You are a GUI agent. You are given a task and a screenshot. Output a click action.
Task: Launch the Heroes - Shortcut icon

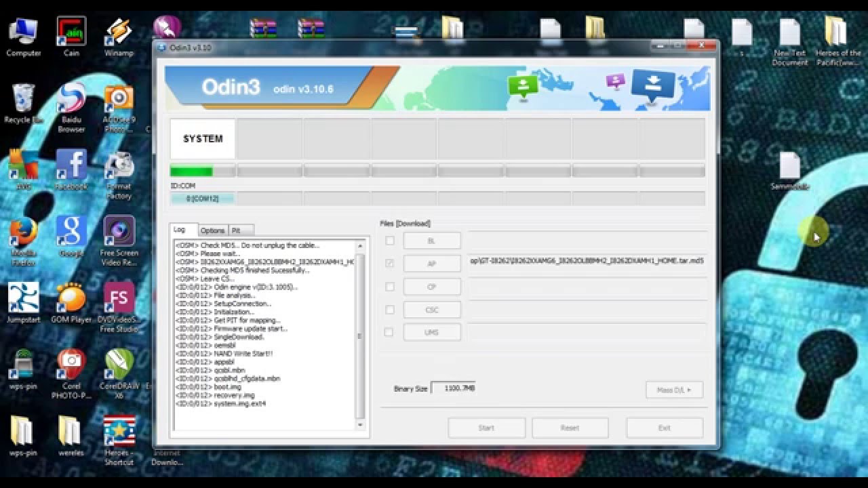pyautogui.click(x=119, y=441)
